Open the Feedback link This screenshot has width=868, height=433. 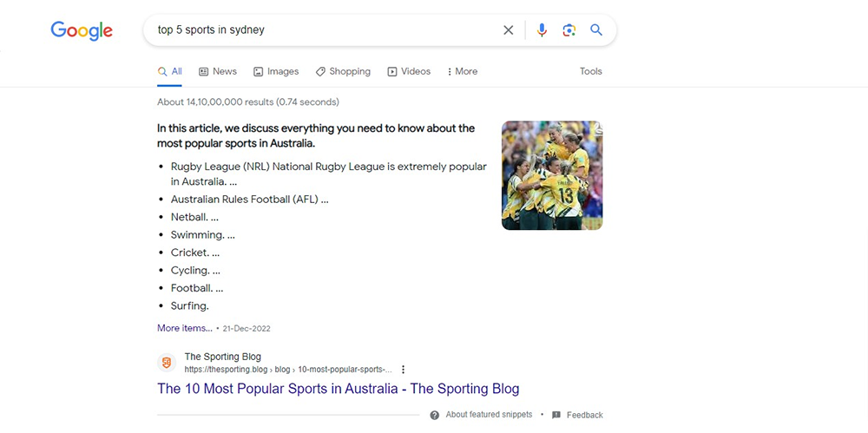click(584, 415)
